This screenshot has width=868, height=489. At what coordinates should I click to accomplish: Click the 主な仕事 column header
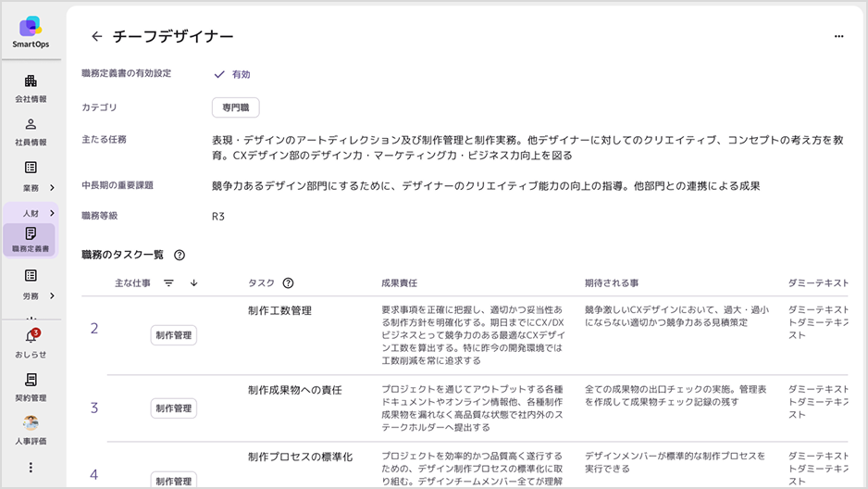(x=132, y=283)
